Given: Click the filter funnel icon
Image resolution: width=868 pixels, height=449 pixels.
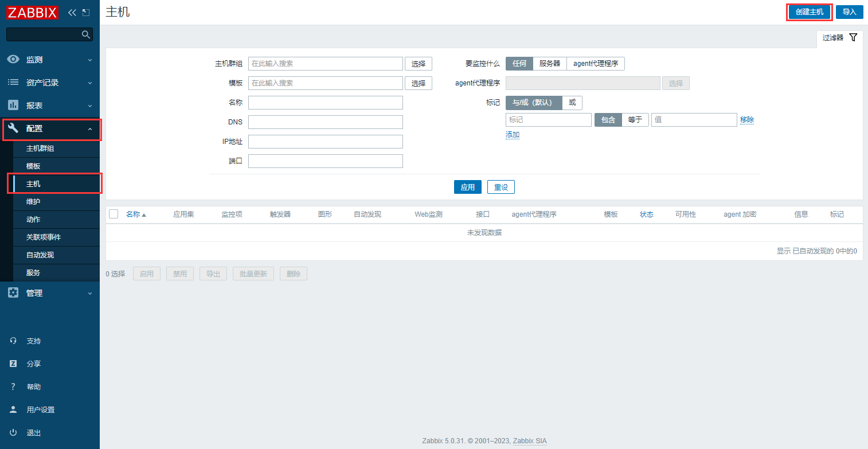Looking at the screenshot, I should coord(853,37).
